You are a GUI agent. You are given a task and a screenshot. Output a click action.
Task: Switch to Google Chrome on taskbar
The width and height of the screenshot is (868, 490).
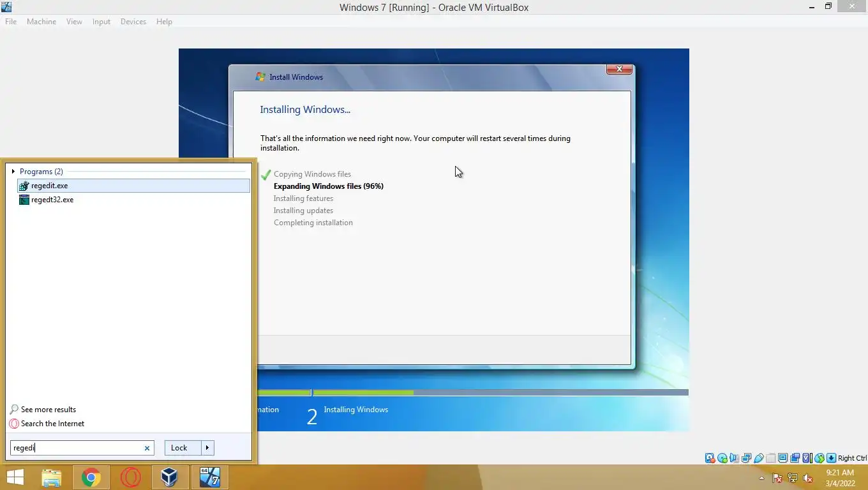point(91,477)
